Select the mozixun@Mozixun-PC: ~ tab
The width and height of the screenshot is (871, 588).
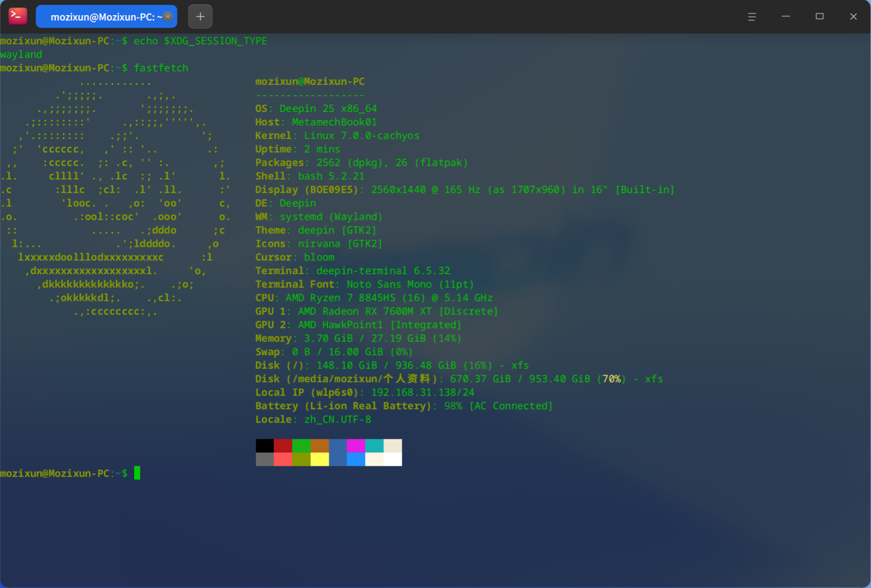point(106,17)
